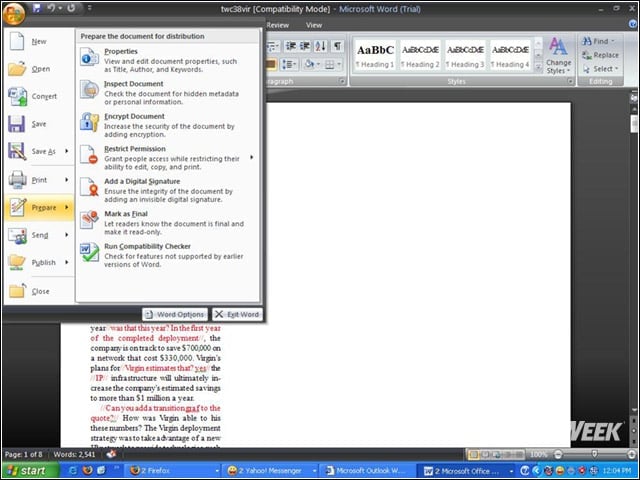Image resolution: width=640 pixels, height=480 pixels.
Task: Toggle Show/Hide paragraph marks
Action: [338, 46]
